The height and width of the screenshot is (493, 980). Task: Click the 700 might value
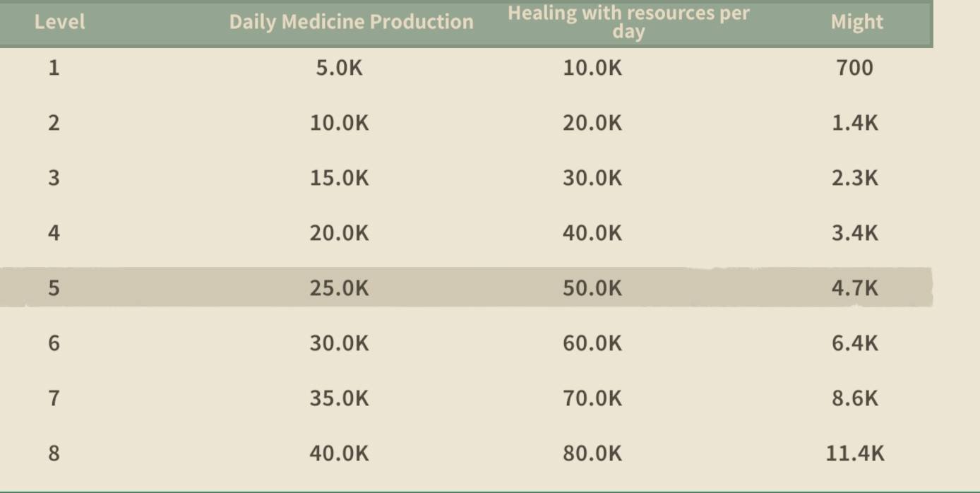tap(855, 68)
